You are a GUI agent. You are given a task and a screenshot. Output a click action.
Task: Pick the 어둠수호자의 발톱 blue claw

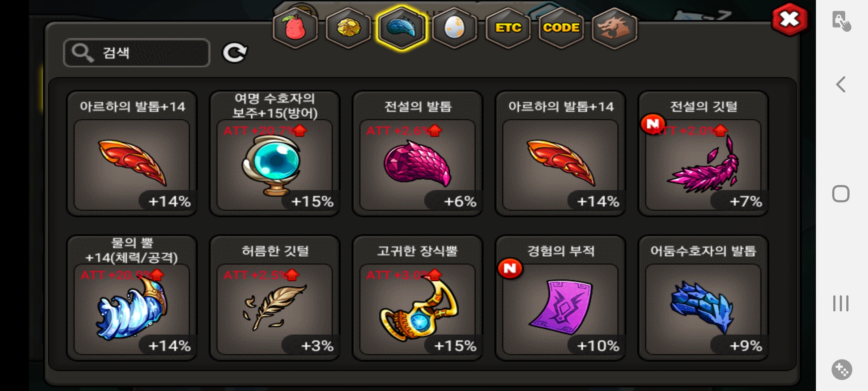click(703, 298)
